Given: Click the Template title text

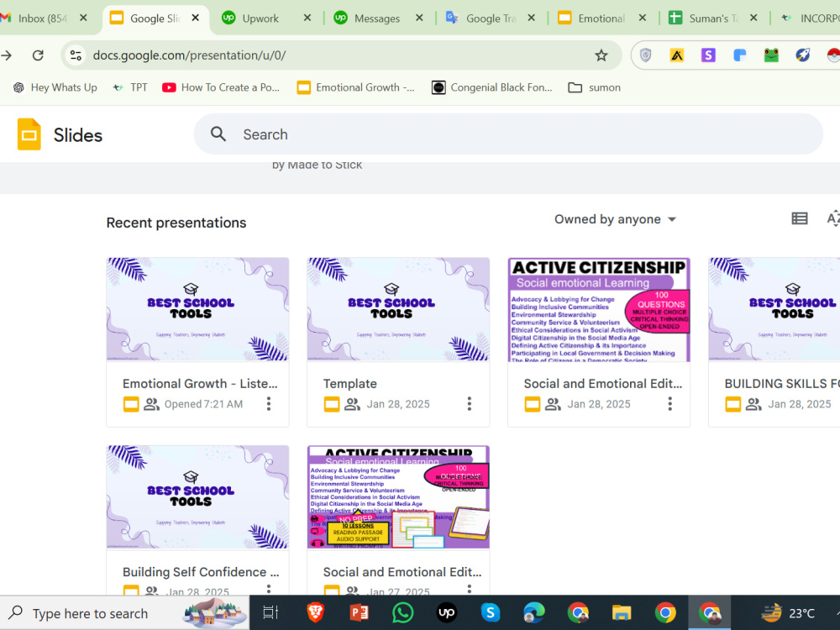Looking at the screenshot, I should click(x=349, y=384).
